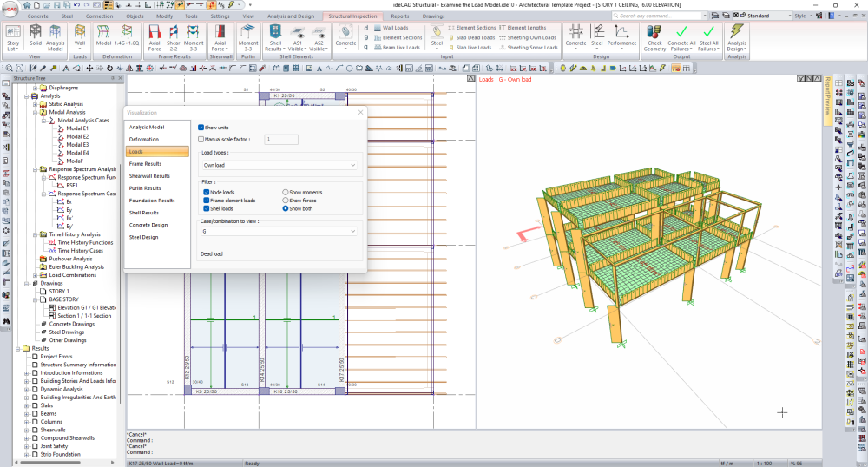Run Check Geometry from Output group
The height and width of the screenshot is (467, 868).
point(655,35)
